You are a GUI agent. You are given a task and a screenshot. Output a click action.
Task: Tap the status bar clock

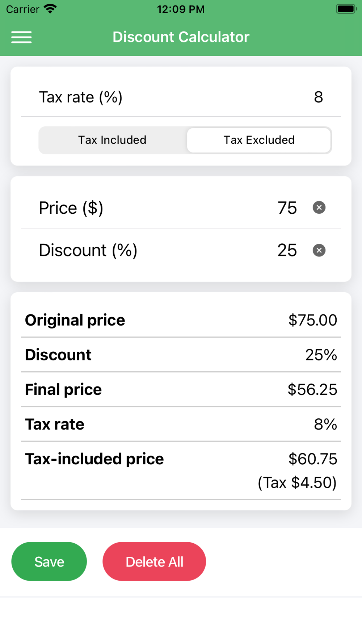click(x=181, y=9)
